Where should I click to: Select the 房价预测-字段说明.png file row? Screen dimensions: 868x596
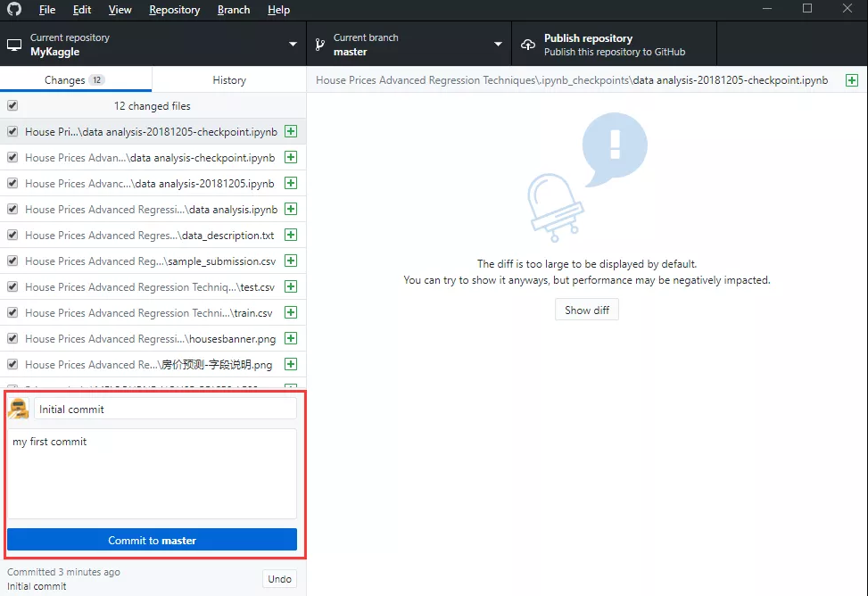[x=153, y=364]
